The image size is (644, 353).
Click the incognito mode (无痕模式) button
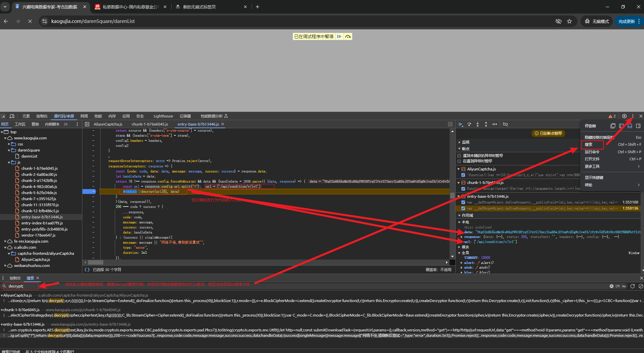click(x=597, y=21)
